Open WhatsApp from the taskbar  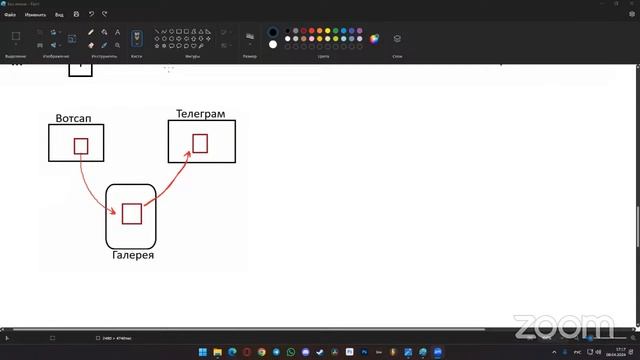(x=291, y=352)
